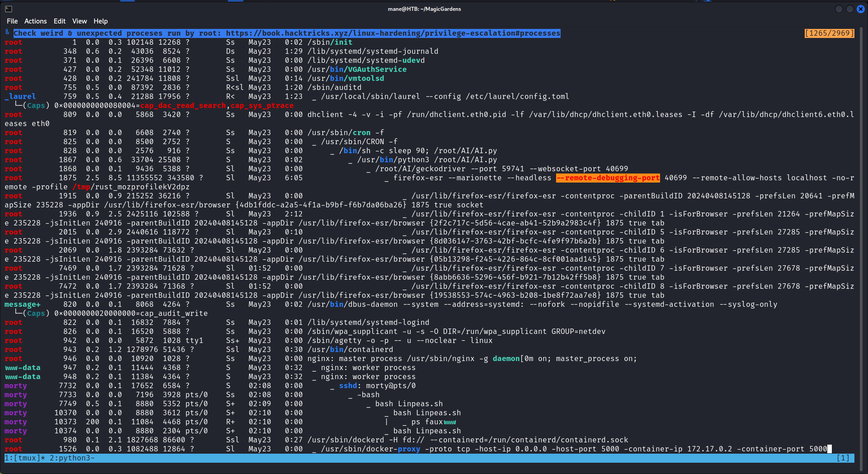Click the /usr/sbin/CRON -f child process
Screen dimensions: 868x474
pos(359,141)
